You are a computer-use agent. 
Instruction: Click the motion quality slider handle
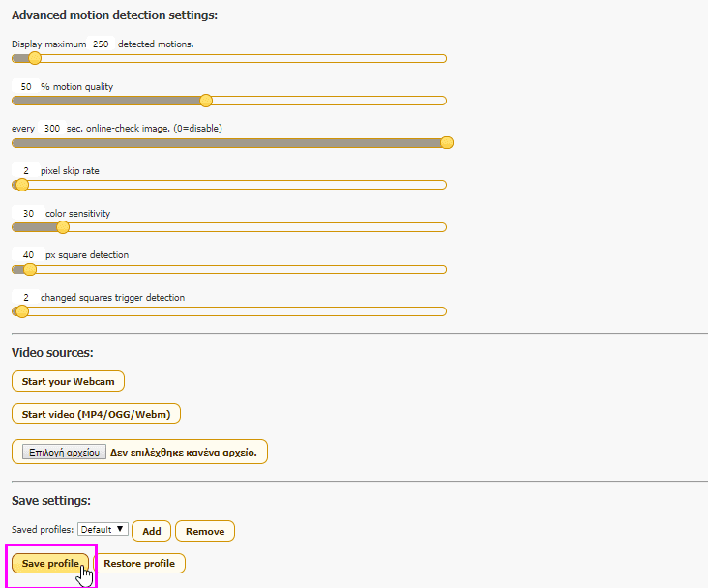[205, 101]
